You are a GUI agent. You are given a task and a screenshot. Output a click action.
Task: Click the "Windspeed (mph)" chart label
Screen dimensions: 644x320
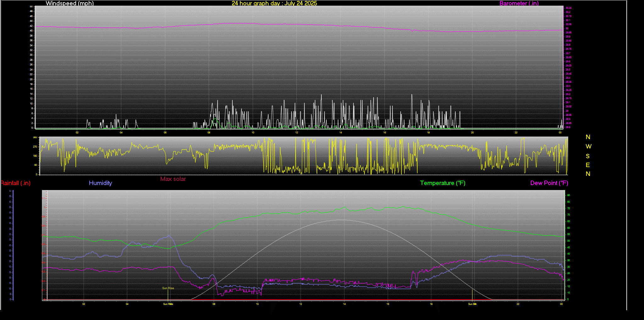(69, 3)
